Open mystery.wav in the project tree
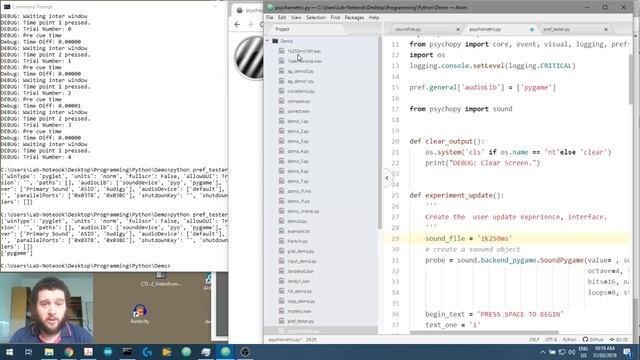 coord(299,311)
